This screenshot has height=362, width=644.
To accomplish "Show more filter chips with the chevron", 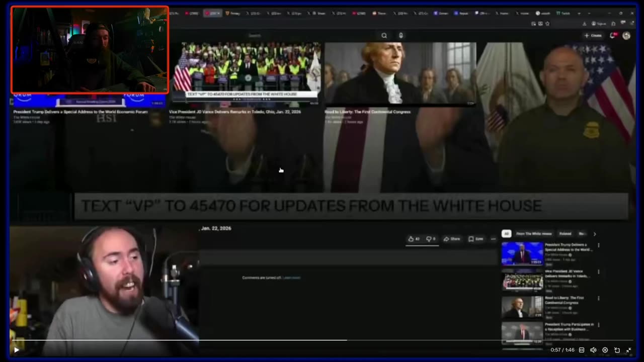I will pyautogui.click(x=594, y=234).
